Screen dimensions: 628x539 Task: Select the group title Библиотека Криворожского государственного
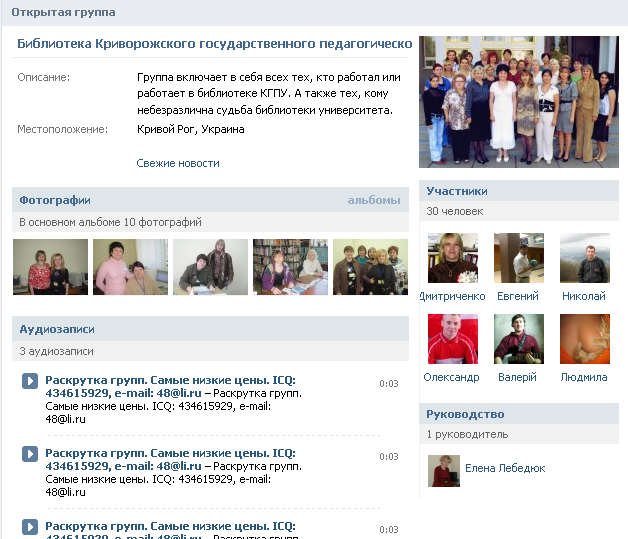click(215, 43)
